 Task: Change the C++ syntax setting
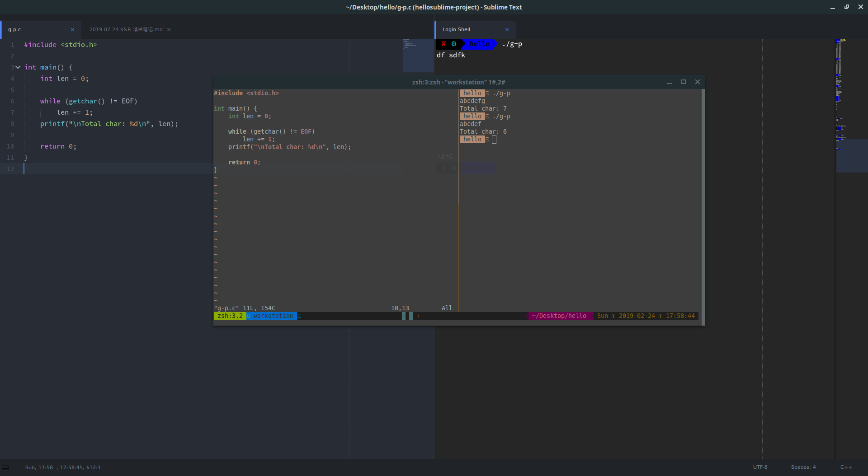[846, 467]
